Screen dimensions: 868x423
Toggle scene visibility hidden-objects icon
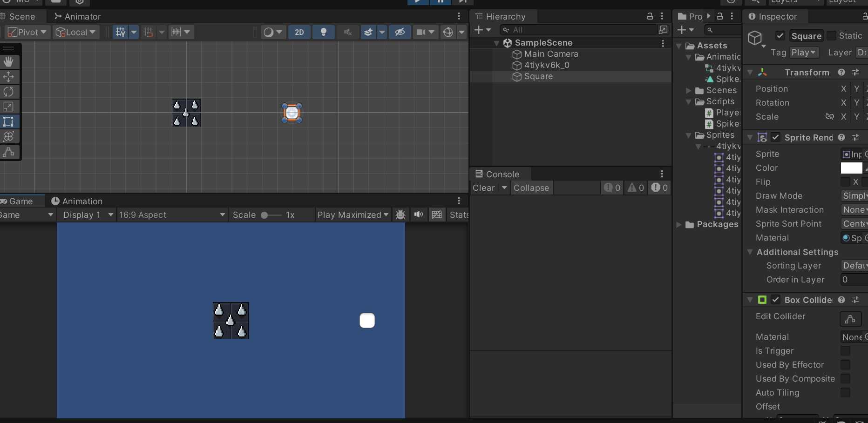400,32
